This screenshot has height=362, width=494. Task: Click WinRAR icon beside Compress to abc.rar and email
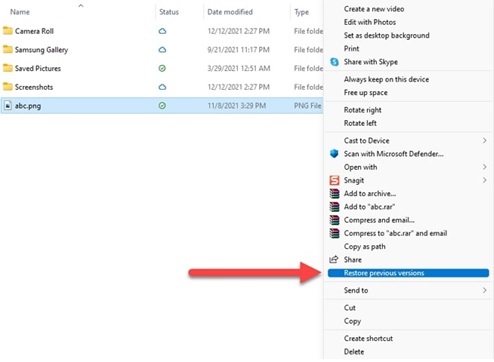click(334, 233)
